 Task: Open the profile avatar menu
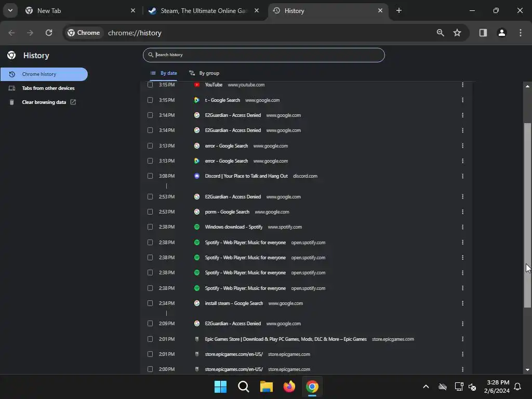click(501, 33)
